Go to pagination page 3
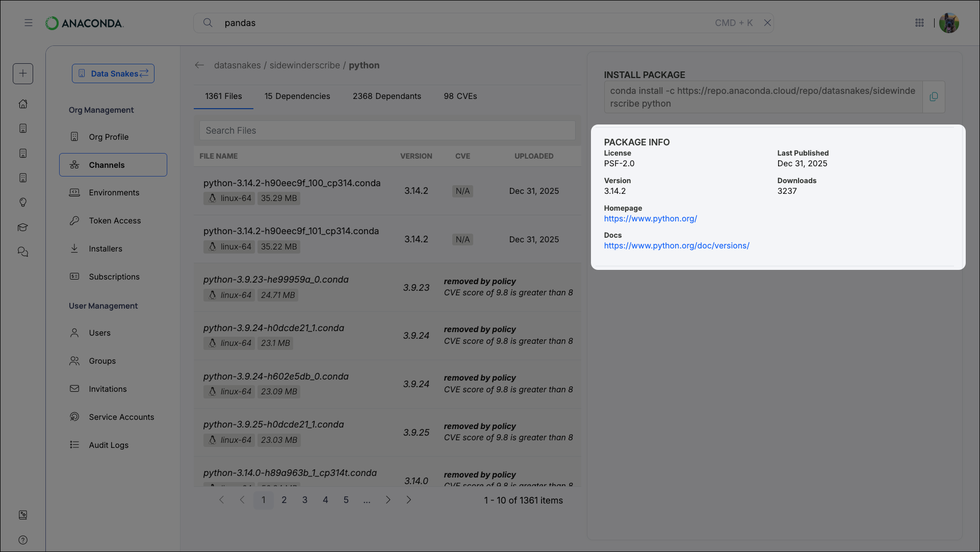980x552 pixels. click(305, 500)
